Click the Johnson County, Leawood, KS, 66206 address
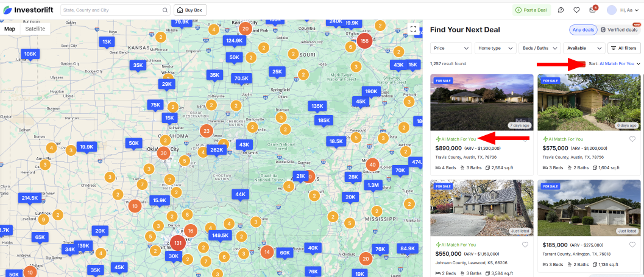644x277 pixels. click(x=471, y=262)
